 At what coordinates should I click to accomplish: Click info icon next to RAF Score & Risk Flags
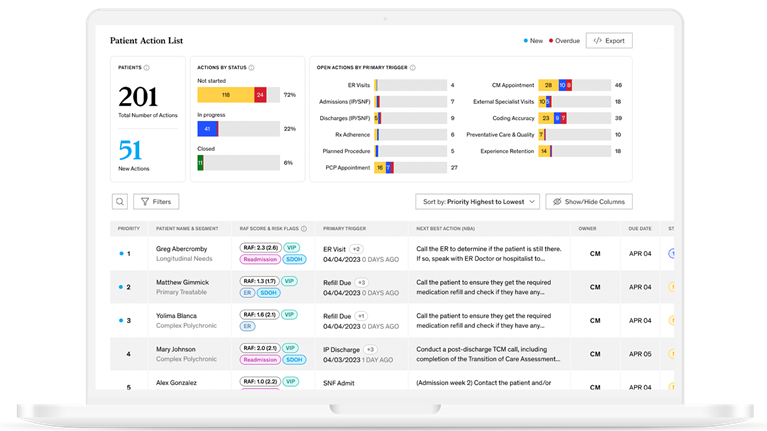pos(304,228)
